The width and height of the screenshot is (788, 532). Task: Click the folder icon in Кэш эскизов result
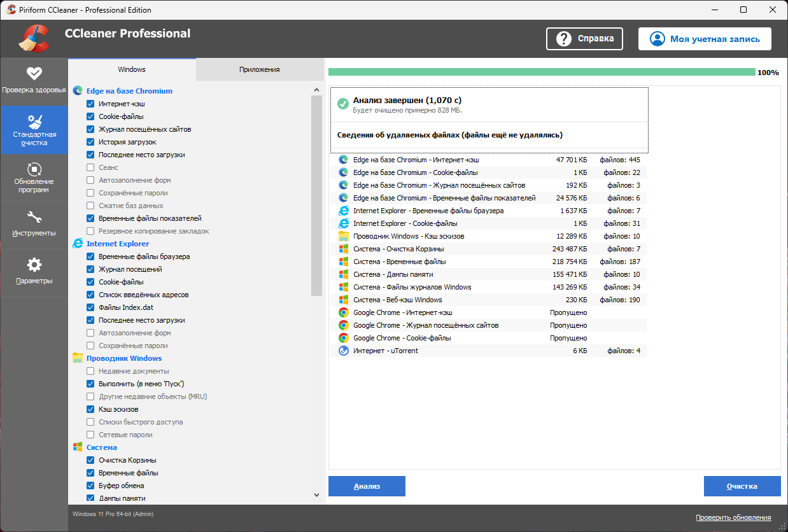(x=344, y=236)
